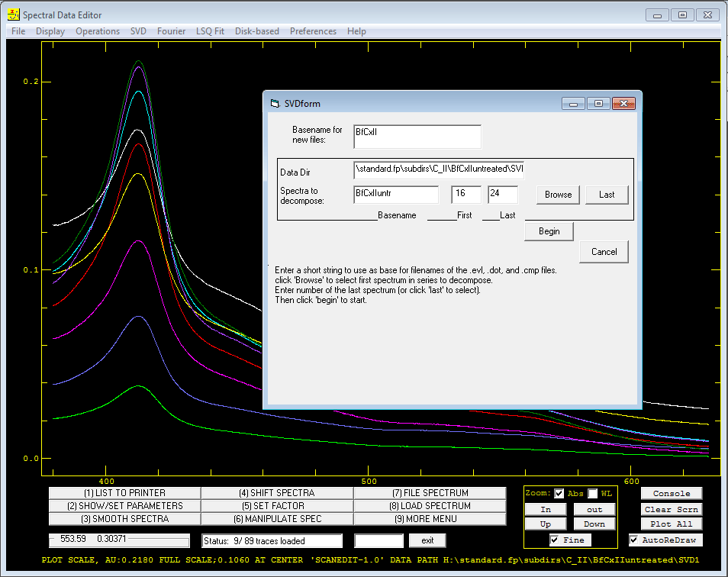Image resolution: width=728 pixels, height=577 pixels.
Task: Disable the AutoReDraw checkbox
Action: point(633,540)
